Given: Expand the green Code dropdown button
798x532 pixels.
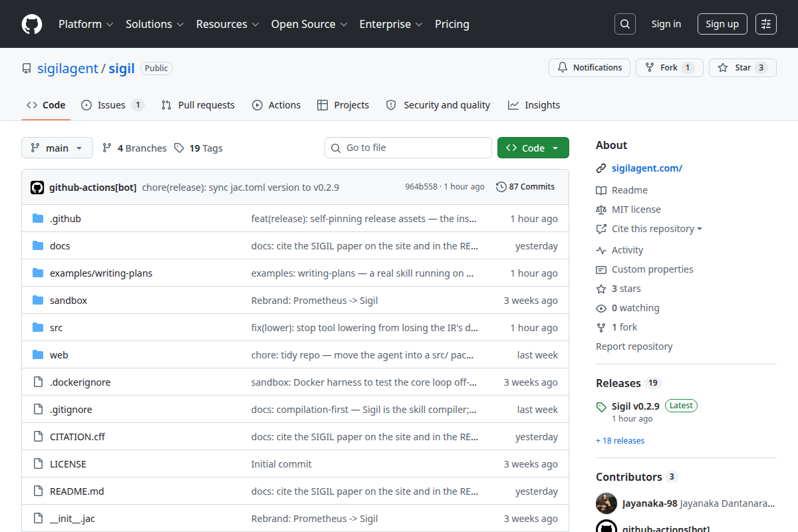Looking at the screenshot, I should [x=533, y=148].
